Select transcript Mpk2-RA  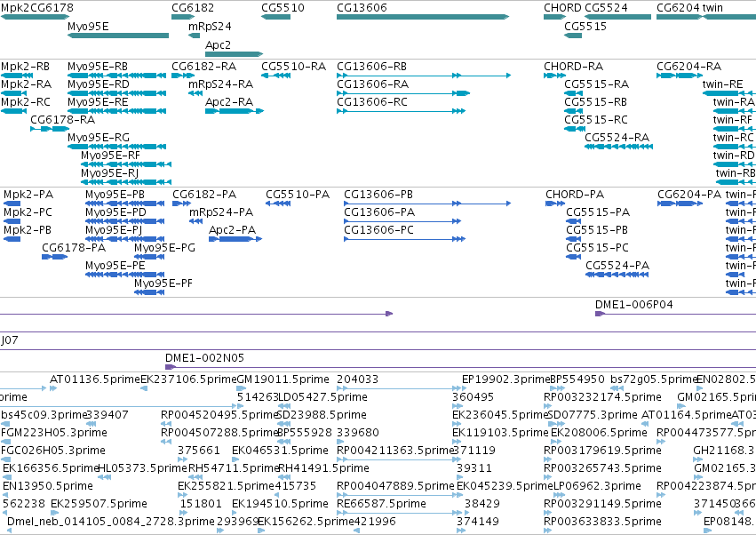[13, 93]
